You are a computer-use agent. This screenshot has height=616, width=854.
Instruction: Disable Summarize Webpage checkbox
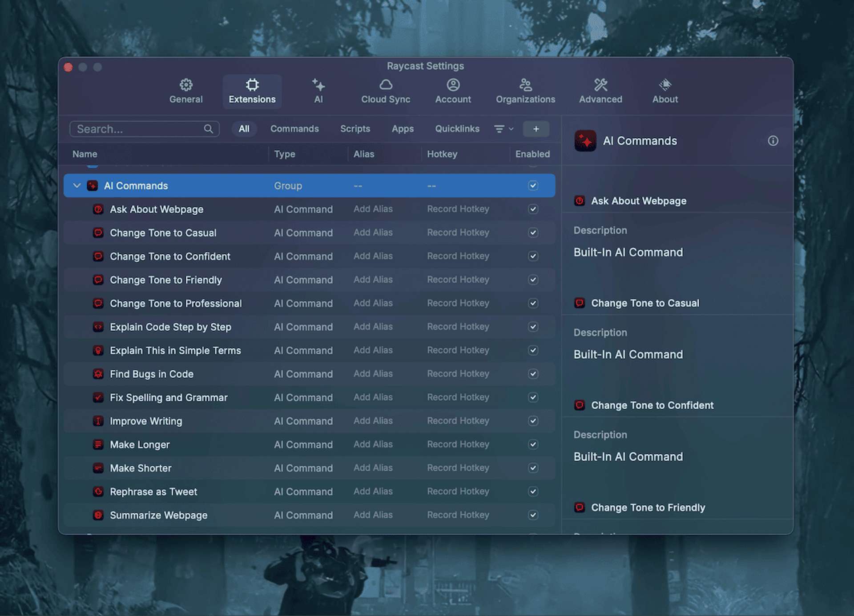(x=533, y=515)
